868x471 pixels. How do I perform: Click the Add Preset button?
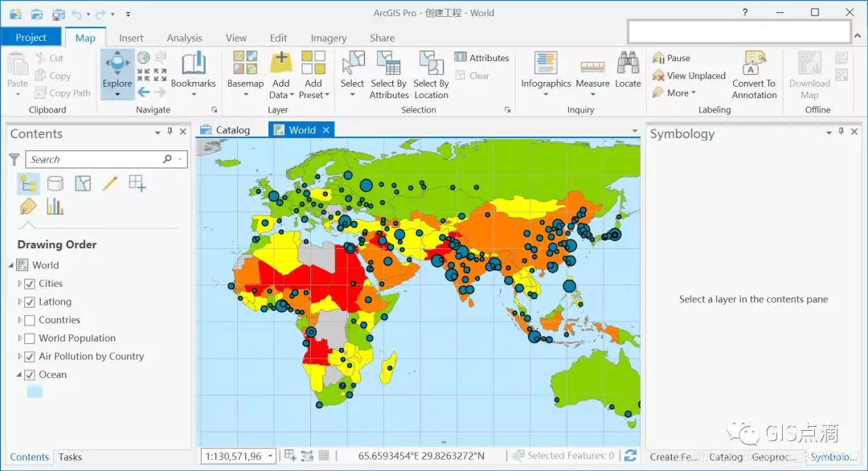(x=313, y=74)
